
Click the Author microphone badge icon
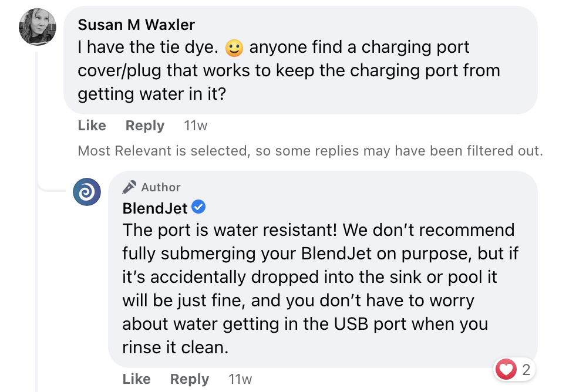129,187
